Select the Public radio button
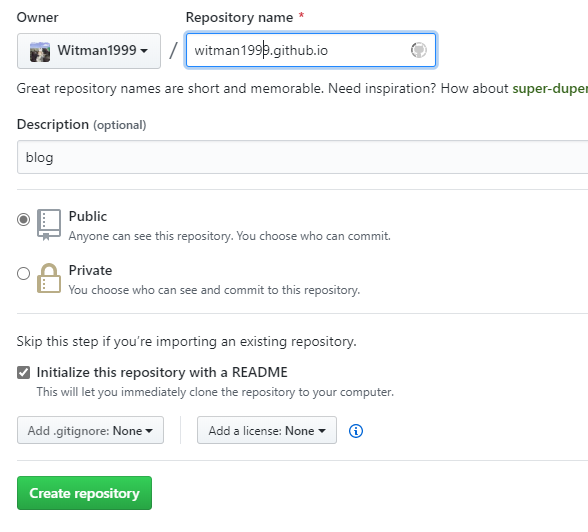 coord(23,219)
